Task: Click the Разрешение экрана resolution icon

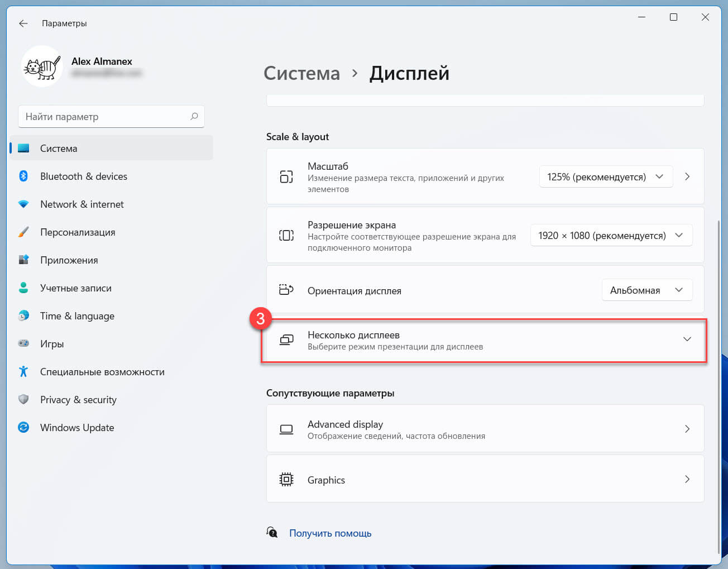Action: click(x=286, y=236)
